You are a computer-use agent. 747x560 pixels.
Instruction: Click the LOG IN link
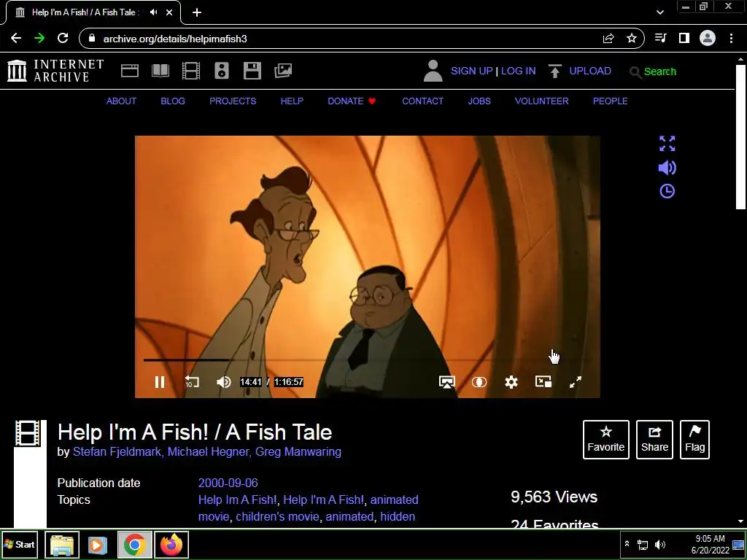519,71
